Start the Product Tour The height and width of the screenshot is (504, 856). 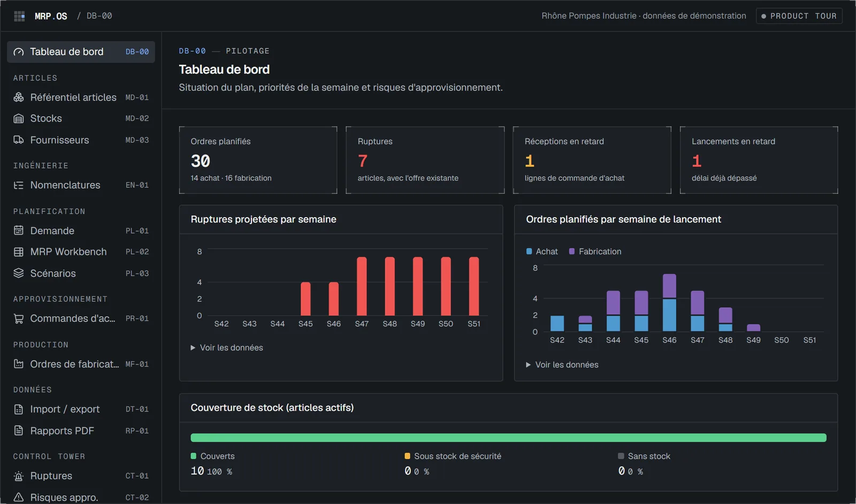(799, 16)
